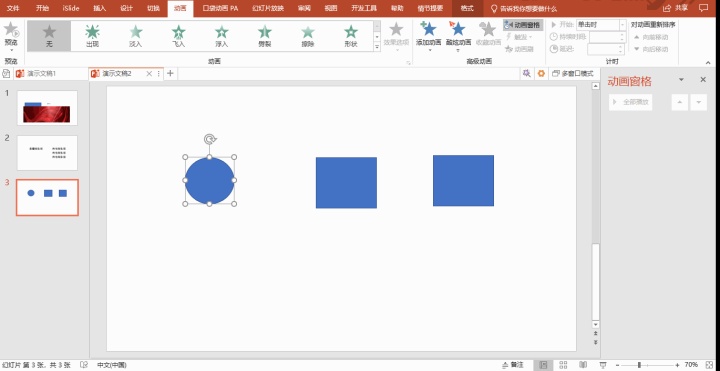The width and height of the screenshot is (720, 371).
Task: Select slide 1 thumbnail
Action: (x=47, y=108)
